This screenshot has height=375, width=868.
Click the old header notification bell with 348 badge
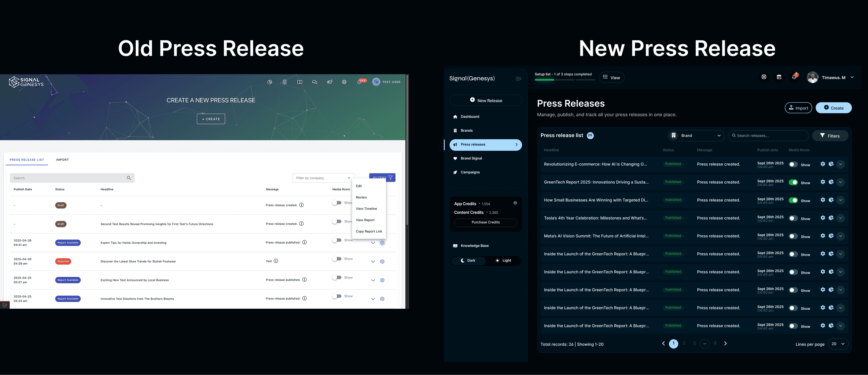click(x=359, y=82)
